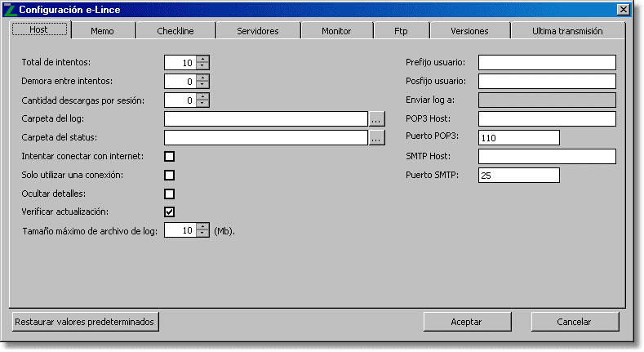This screenshot has height=352, width=644.
Task: Click the POP3 Host field
Action: point(547,118)
